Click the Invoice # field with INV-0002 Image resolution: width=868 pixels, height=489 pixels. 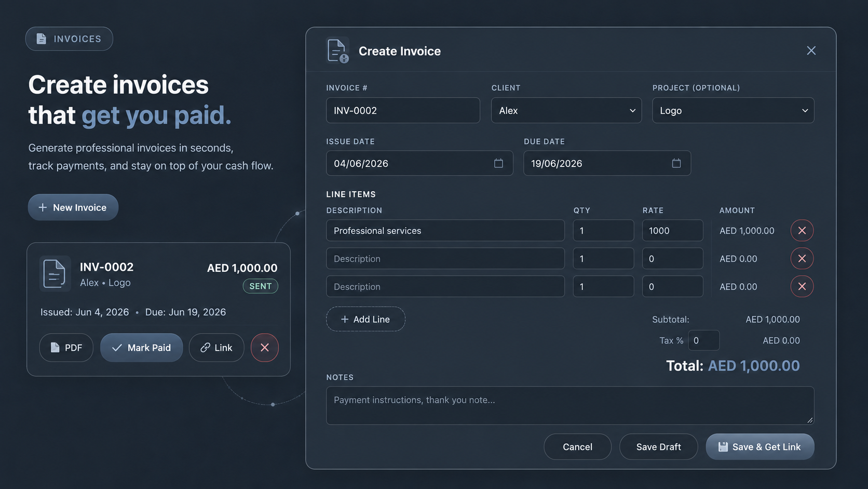tap(403, 110)
